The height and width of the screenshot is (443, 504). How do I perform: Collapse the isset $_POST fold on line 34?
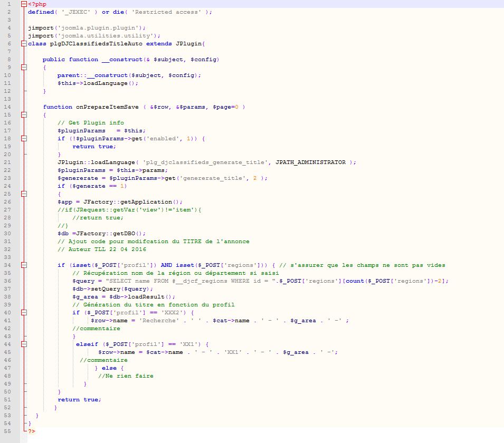tap(24, 265)
